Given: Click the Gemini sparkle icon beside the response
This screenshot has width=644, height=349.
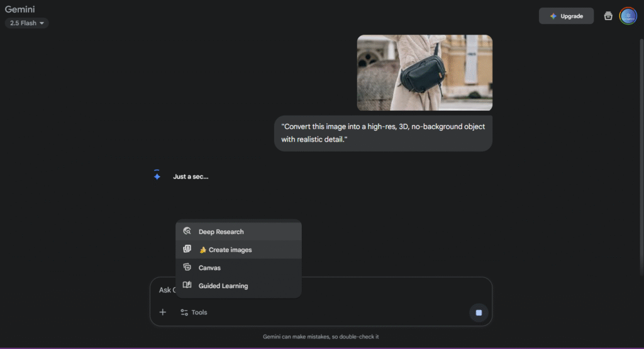Looking at the screenshot, I should pyautogui.click(x=157, y=176).
